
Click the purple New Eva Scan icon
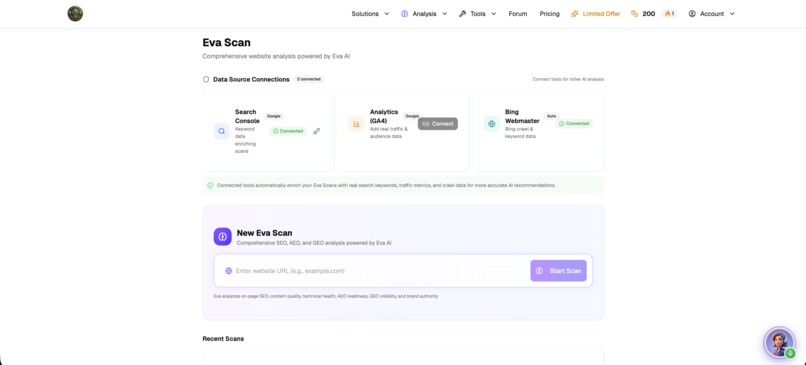tap(223, 236)
